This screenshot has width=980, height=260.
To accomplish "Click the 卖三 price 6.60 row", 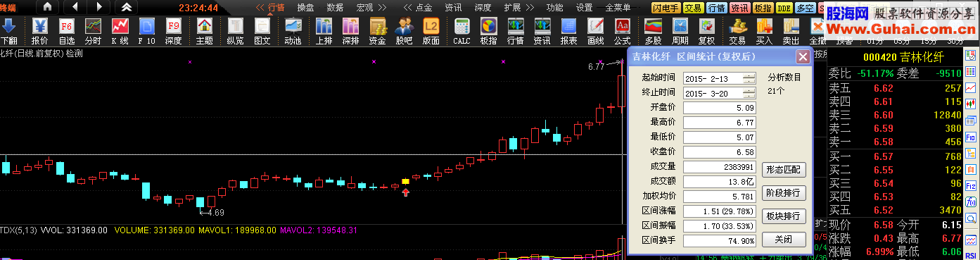I will [896, 115].
